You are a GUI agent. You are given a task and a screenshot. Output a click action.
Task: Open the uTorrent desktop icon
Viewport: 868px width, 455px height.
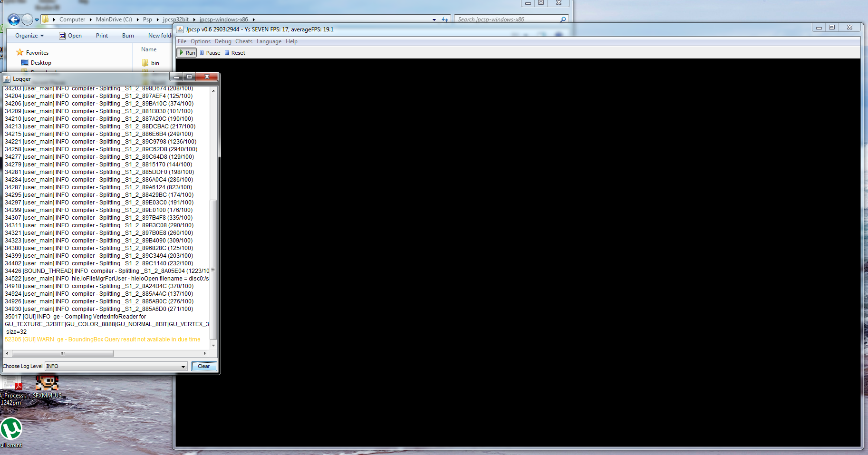coord(11,430)
